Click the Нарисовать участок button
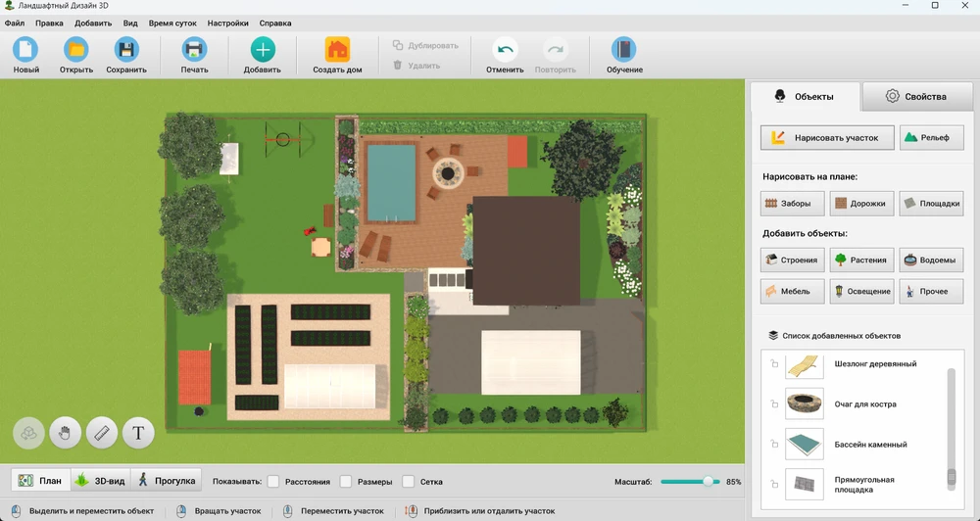 click(x=827, y=138)
